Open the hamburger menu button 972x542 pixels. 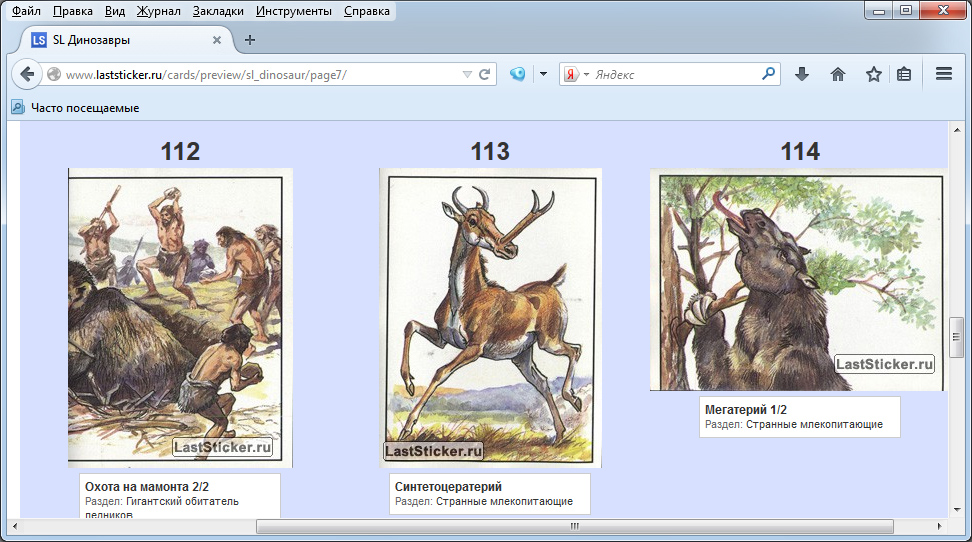(x=943, y=74)
